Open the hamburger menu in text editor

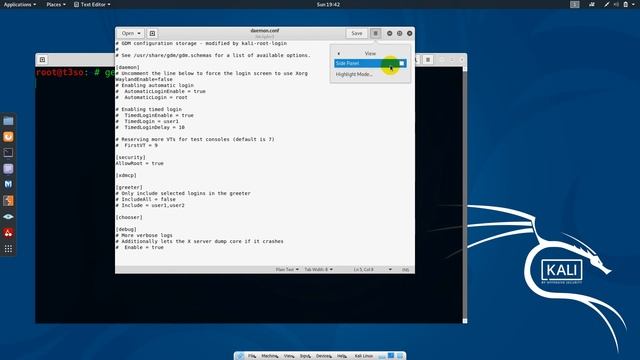click(376, 33)
